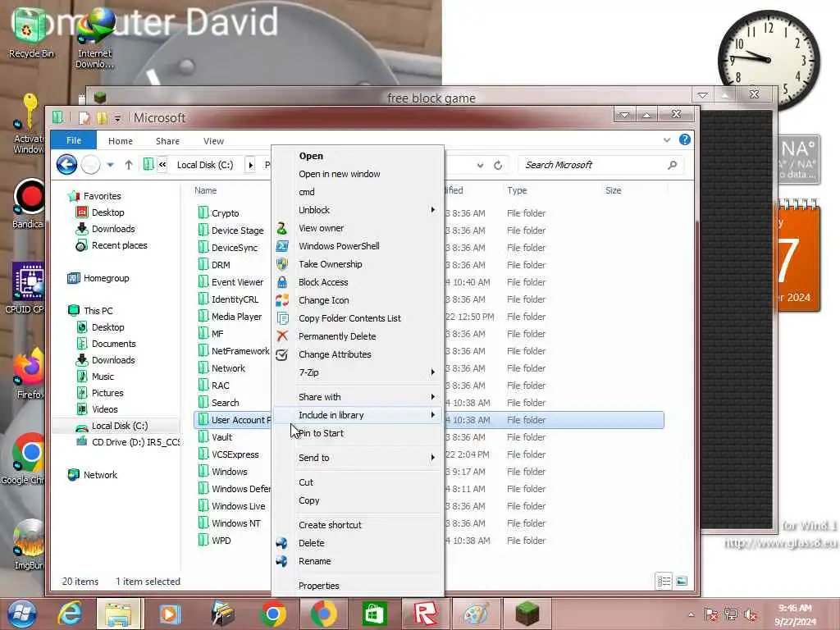The image size is (840, 630).
Task: Expand the Share with submenu
Action: 433,397
